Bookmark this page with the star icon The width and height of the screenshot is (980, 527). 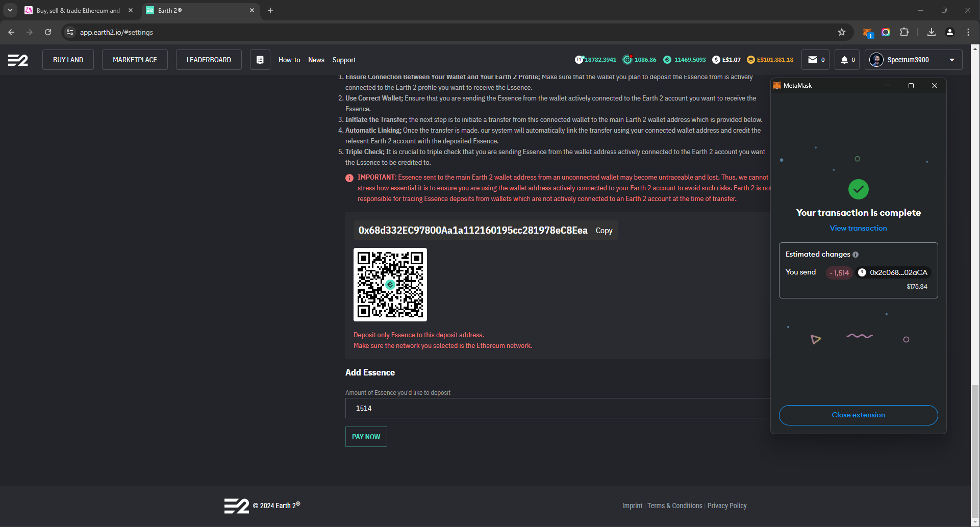[x=842, y=32]
